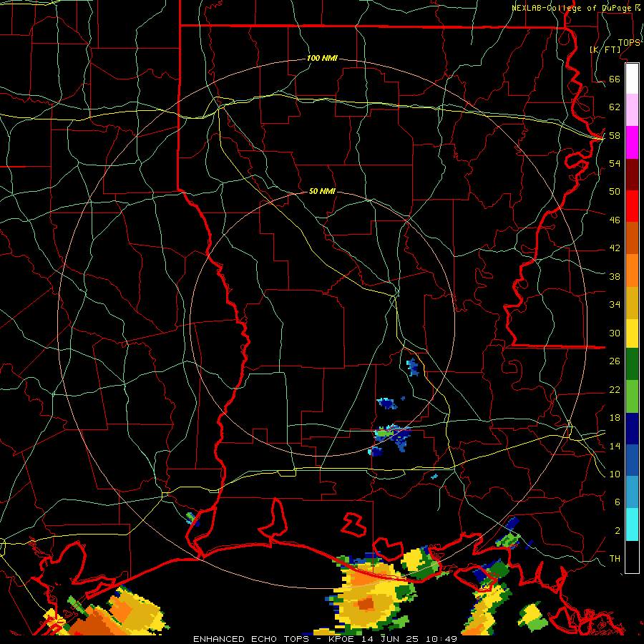Click the TOPS legend heading
Image resolution: width=644 pixels, height=644 pixels.
coord(629,42)
